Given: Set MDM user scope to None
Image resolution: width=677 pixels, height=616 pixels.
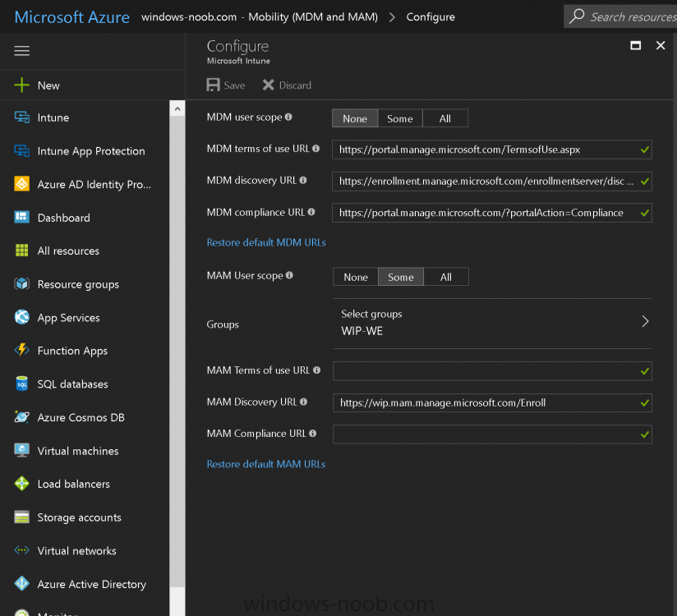Looking at the screenshot, I should pyautogui.click(x=355, y=118).
